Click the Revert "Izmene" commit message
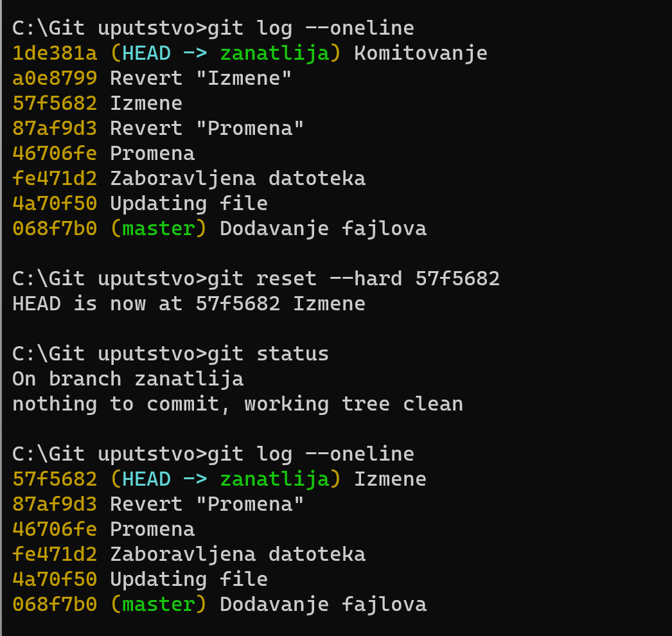 coord(200,78)
